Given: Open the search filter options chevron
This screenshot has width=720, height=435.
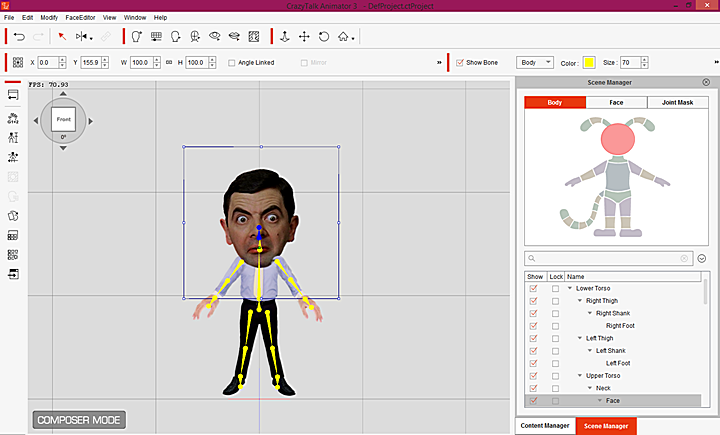Looking at the screenshot, I should pos(702,259).
